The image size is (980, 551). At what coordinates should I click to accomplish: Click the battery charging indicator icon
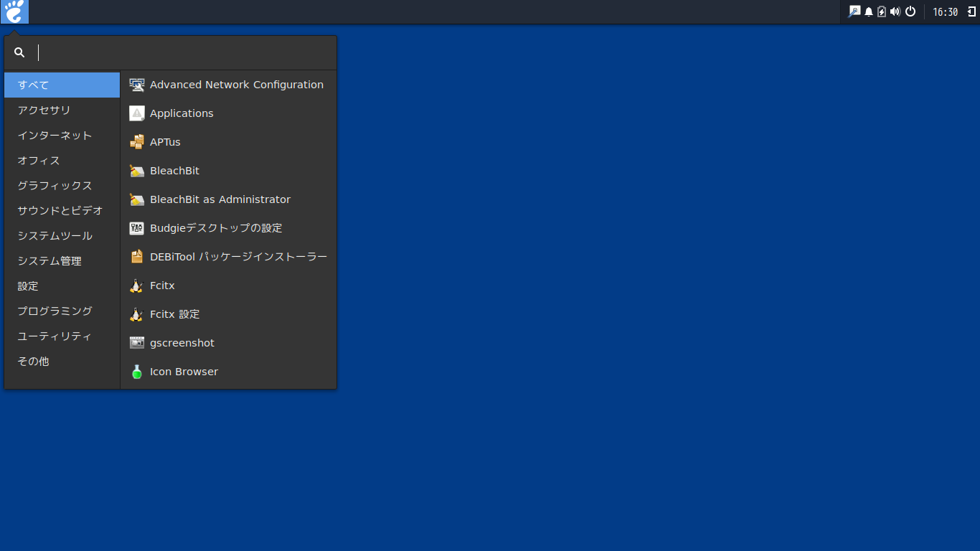(x=882, y=11)
